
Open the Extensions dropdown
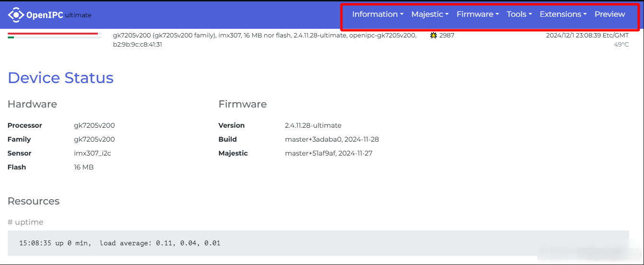coord(563,14)
